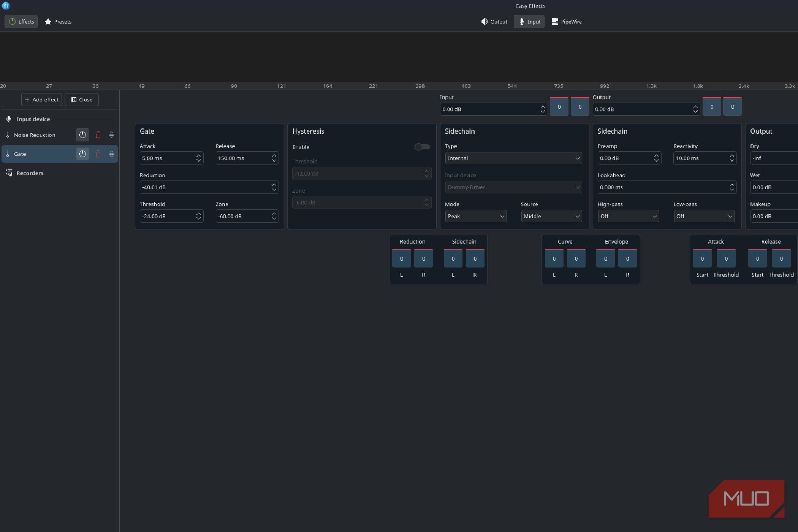The image size is (798, 532).
Task: Select the Gate effect row
Action: click(x=60, y=154)
